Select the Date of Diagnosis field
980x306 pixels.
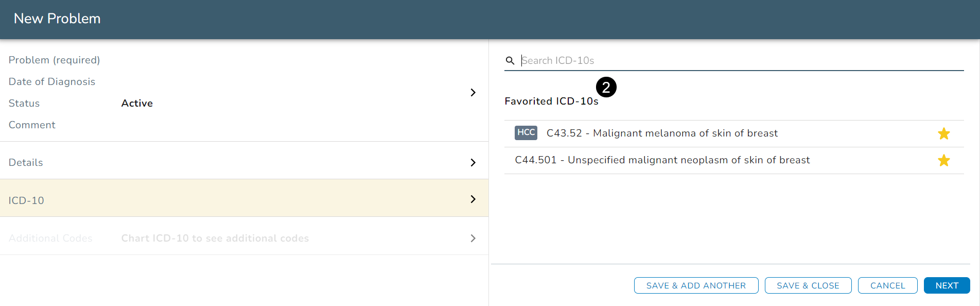click(52, 82)
